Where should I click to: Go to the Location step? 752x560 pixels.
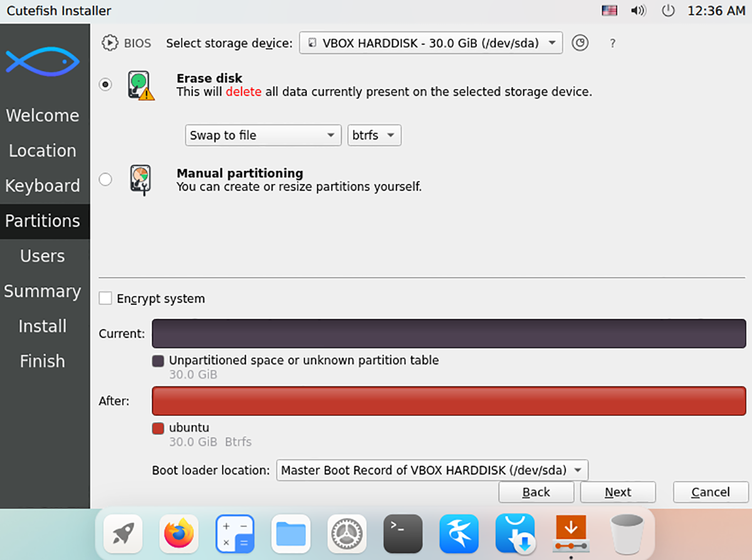click(43, 150)
